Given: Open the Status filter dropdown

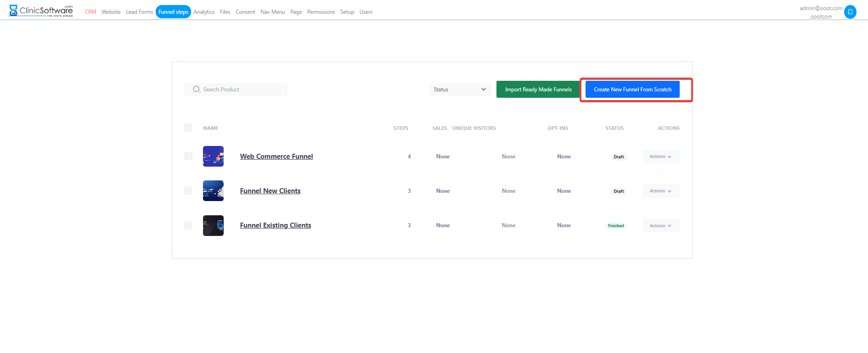Looking at the screenshot, I should [x=459, y=90].
